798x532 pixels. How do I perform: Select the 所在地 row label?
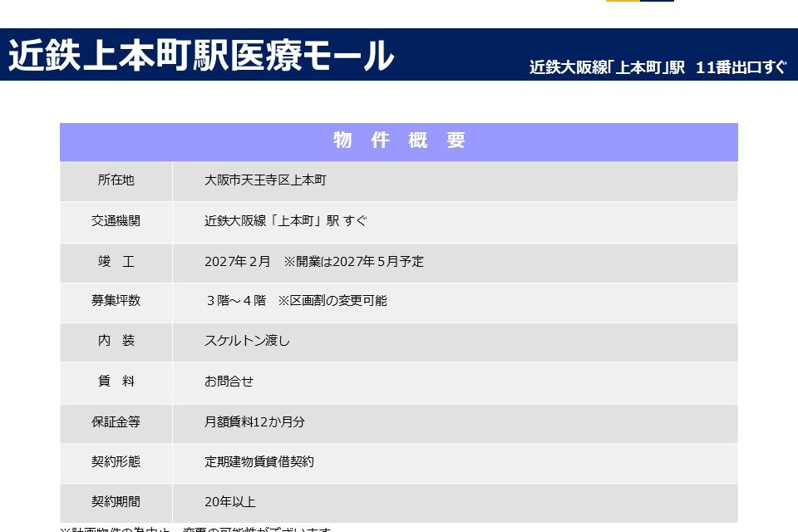click(116, 180)
